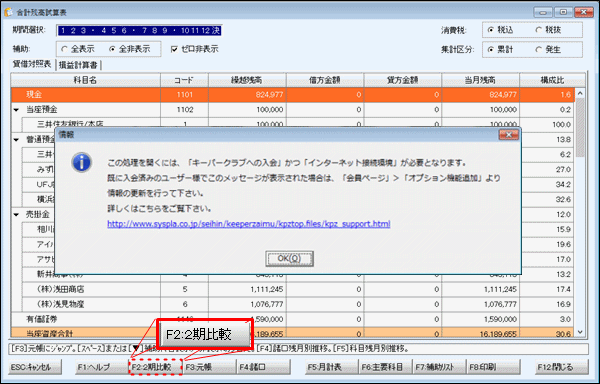The width and height of the screenshot is (600, 384).
Task: Click 当月残高 value 16,189,655
Action: (x=498, y=334)
